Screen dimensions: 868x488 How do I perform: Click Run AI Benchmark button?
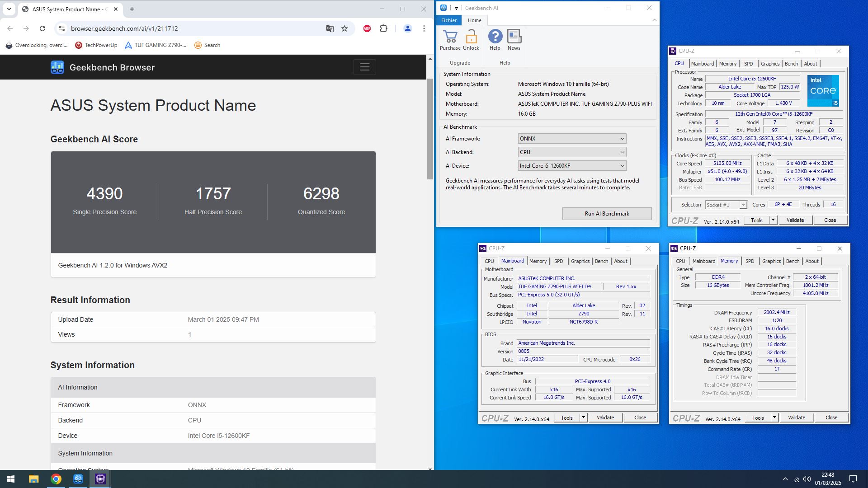click(x=607, y=214)
